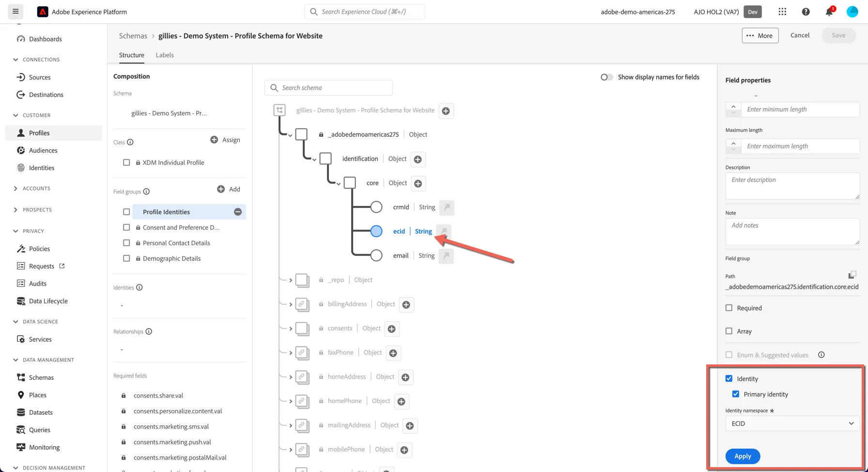Open the More options button

tap(760, 35)
